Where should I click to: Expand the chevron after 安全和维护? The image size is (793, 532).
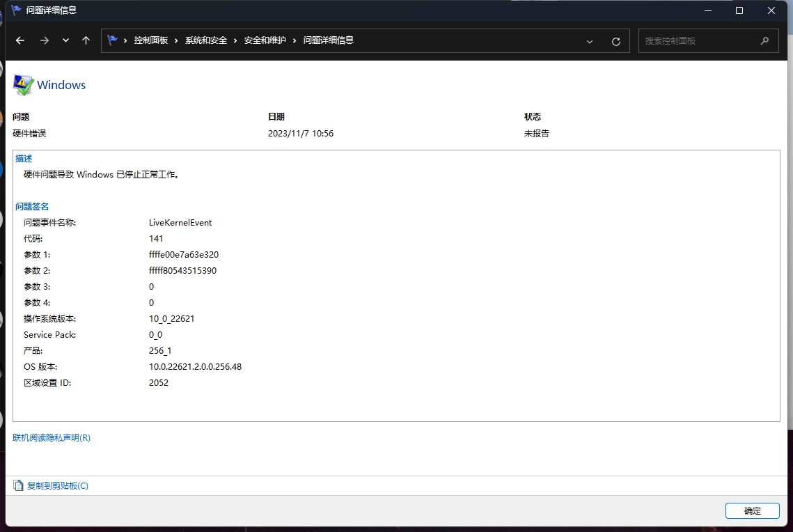click(x=295, y=41)
